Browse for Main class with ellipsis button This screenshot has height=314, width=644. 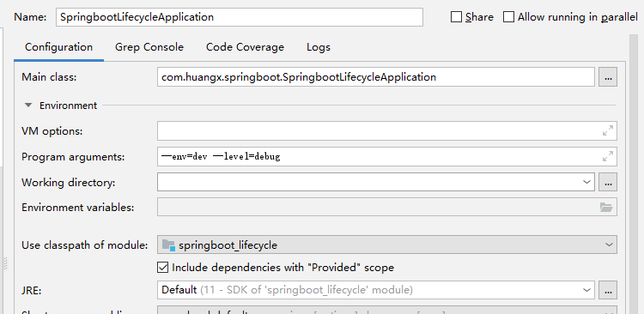point(608,77)
